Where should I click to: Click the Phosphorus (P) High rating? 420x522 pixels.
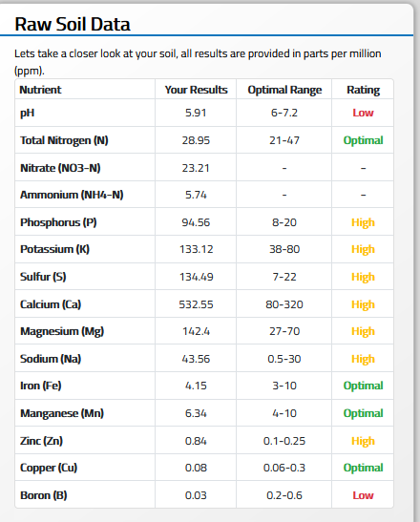click(x=363, y=222)
